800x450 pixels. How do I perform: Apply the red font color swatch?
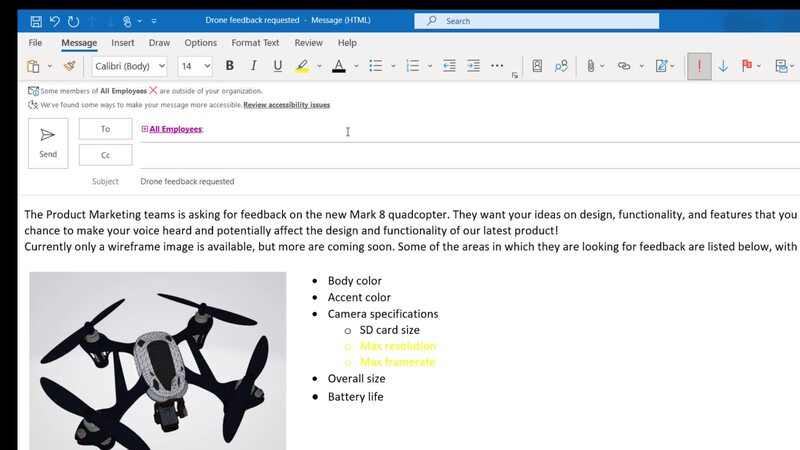pyautogui.click(x=338, y=66)
